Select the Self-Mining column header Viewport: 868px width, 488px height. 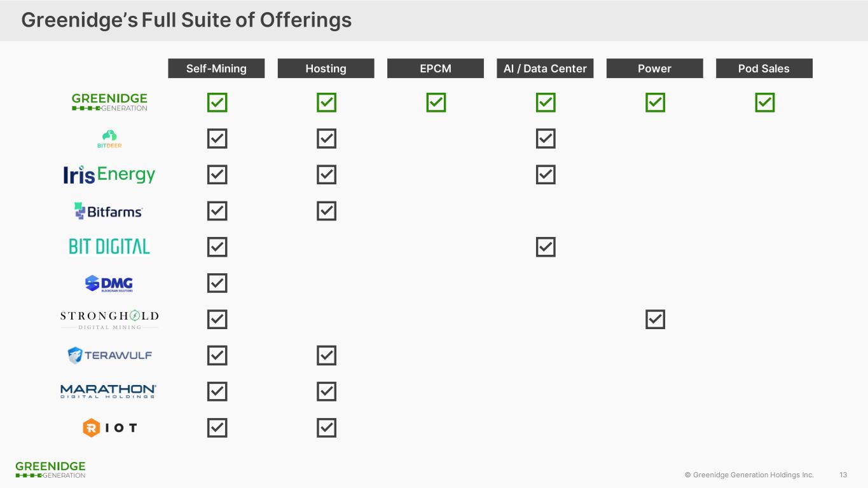point(216,69)
